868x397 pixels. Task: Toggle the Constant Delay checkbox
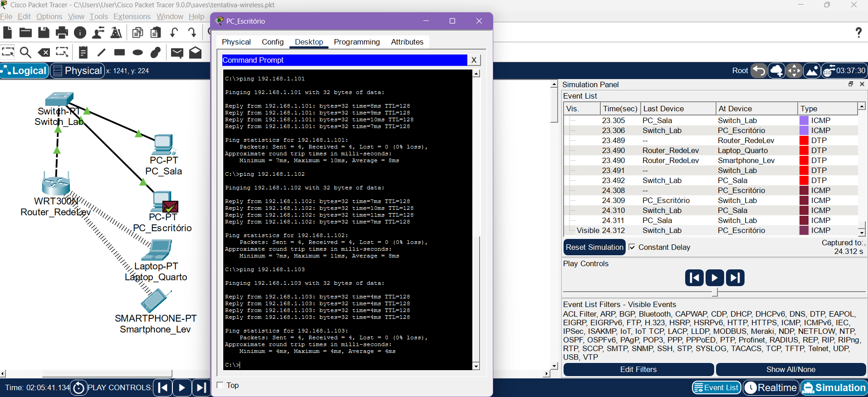[632, 247]
